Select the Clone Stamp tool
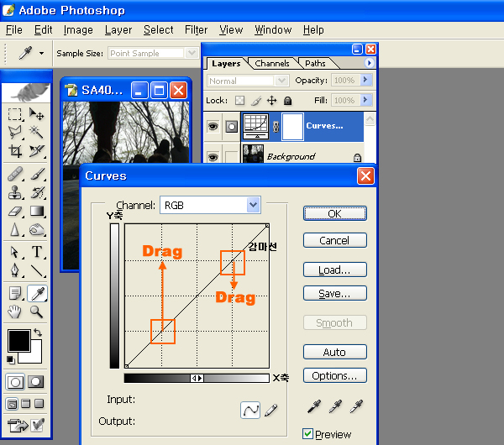 (x=15, y=193)
